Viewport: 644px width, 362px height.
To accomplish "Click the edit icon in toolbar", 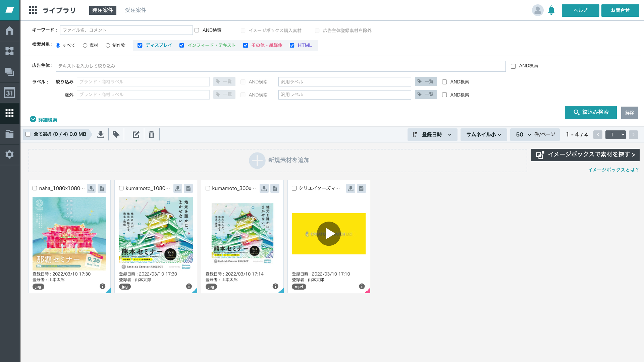I will click(x=136, y=134).
